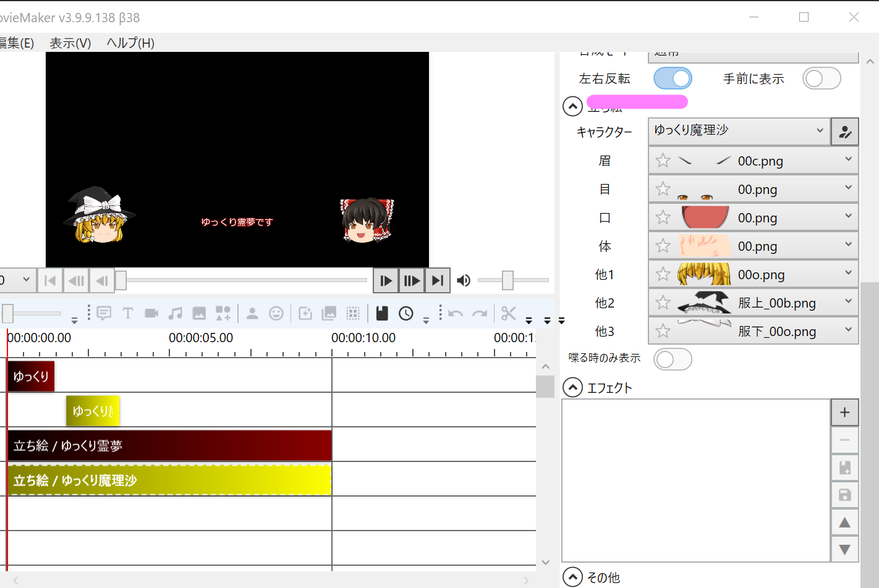Enable the 喋る時のみ表示 switch

pyautogui.click(x=673, y=359)
